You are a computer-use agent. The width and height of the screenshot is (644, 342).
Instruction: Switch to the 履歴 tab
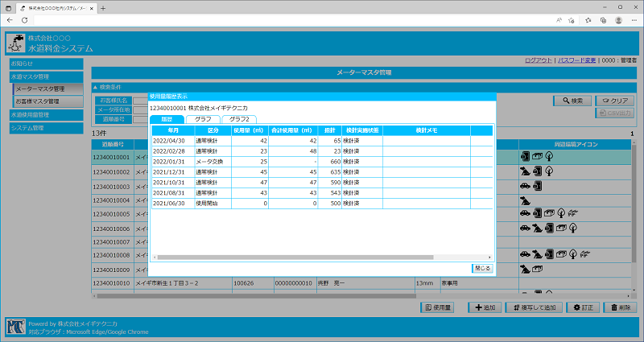pyautogui.click(x=167, y=119)
